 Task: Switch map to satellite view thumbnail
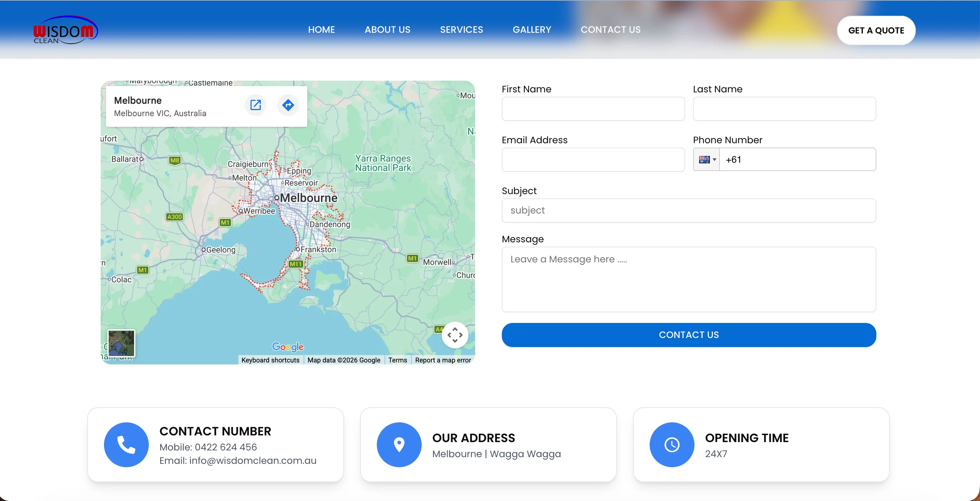point(121,343)
